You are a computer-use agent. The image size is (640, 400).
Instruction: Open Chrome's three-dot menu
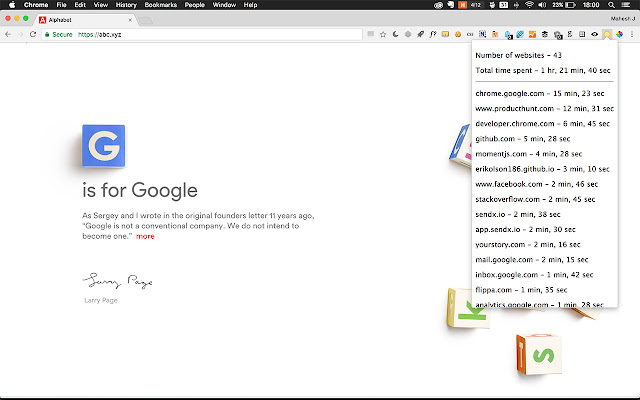click(x=632, y=34)
